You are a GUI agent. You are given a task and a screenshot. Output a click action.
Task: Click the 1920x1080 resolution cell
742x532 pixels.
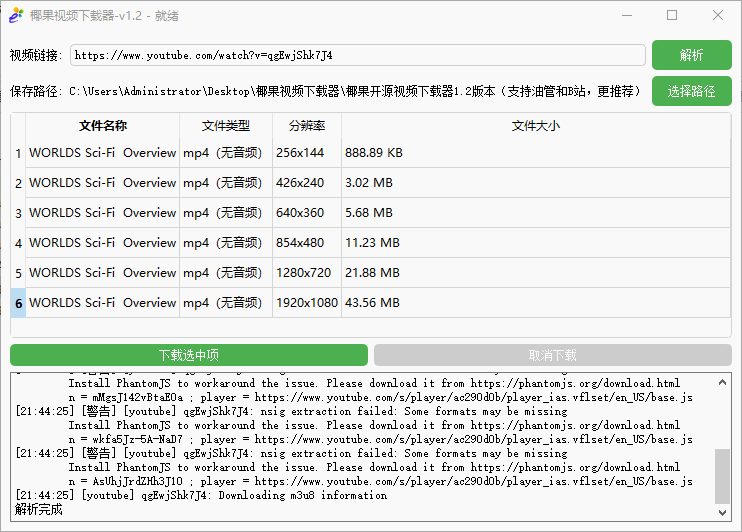coord(307,303)
